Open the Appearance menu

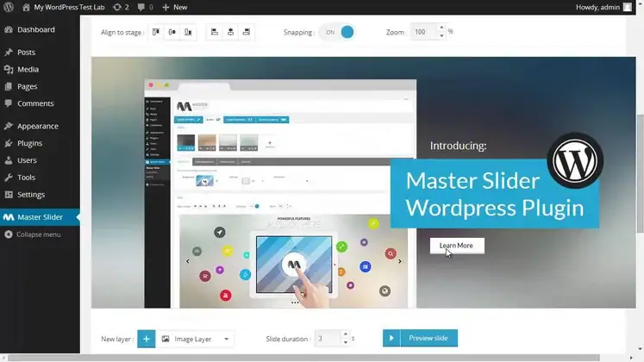(40, 126)
